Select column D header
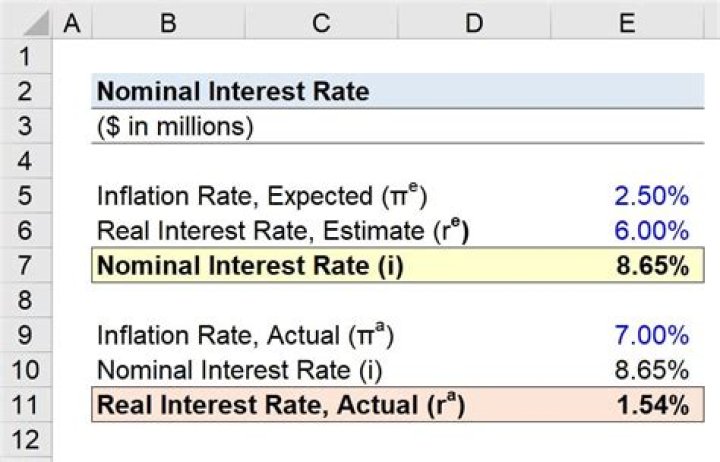 pyautogui.click(x=473, y=23)
